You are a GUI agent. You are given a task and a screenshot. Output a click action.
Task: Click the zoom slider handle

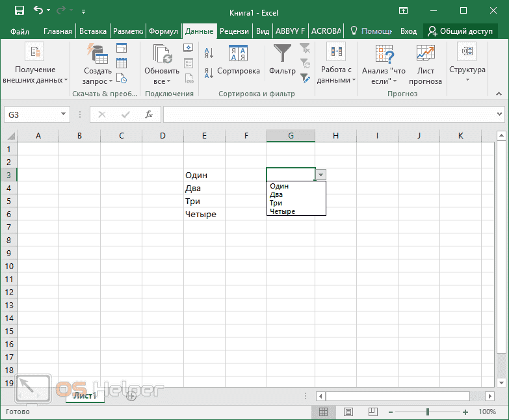427,412
